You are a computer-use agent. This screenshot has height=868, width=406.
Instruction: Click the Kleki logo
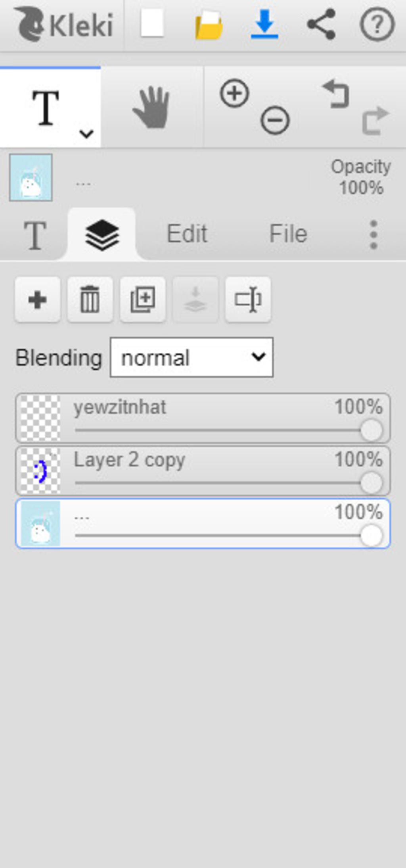pyautogui.click(x=64, y=25)
